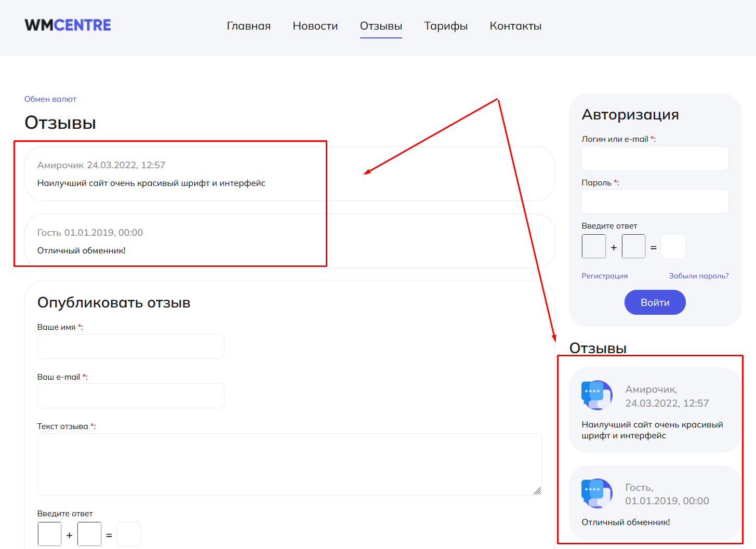Image resolution: width=756 pixels, height=549 pixels.
Task: Click the Обмен валют breadcrumb link
Action: (50, 99)
